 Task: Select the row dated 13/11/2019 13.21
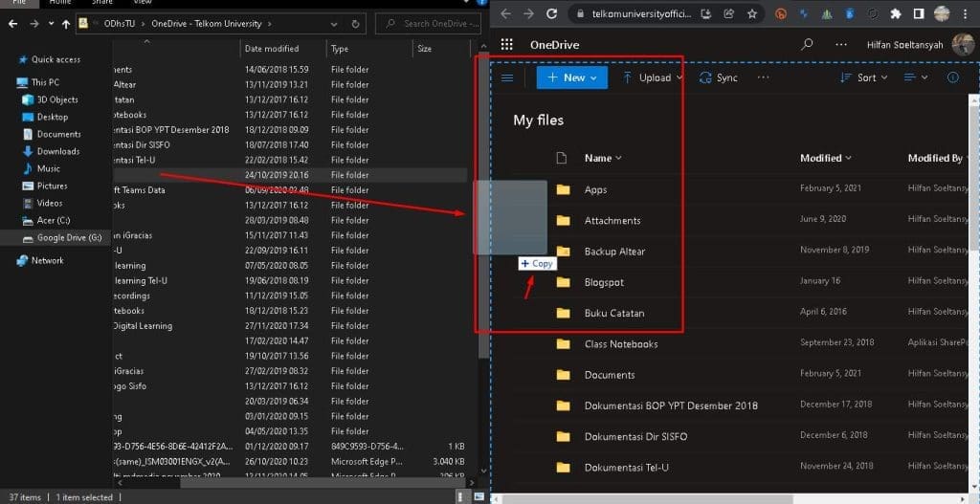pos(290,84)
